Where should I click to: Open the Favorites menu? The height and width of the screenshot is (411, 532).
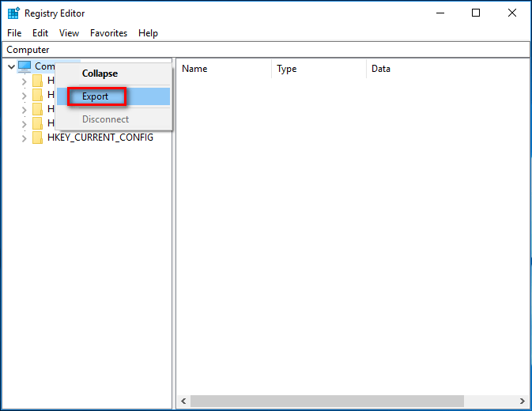pyautogui.click(x=108, y=33)
